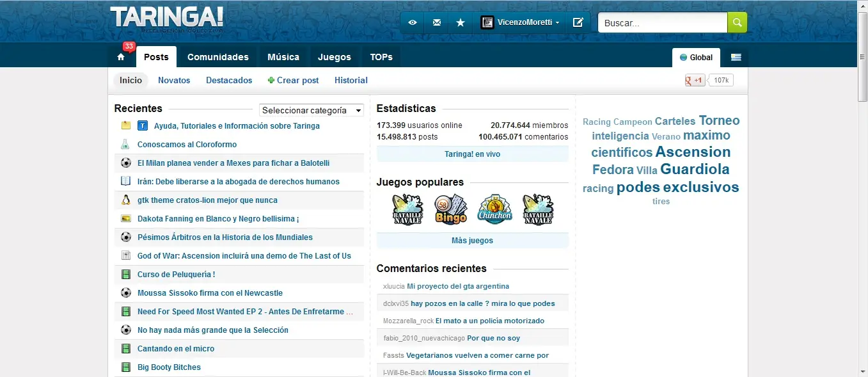Open post God of War: Ascension demo
Screen dimensions: 868x377
[x=244, y=255]
